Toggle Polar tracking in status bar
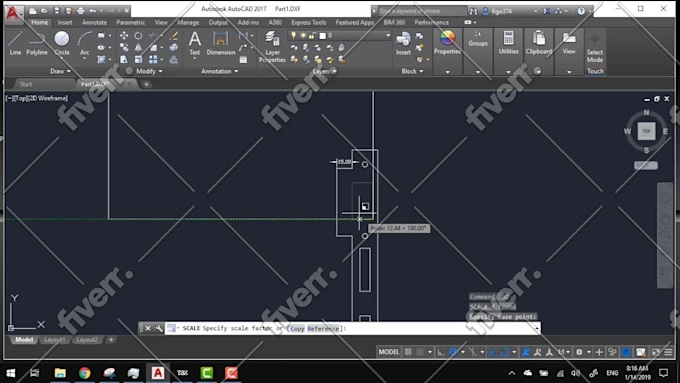The image size is (680, 383). point(453,352)
